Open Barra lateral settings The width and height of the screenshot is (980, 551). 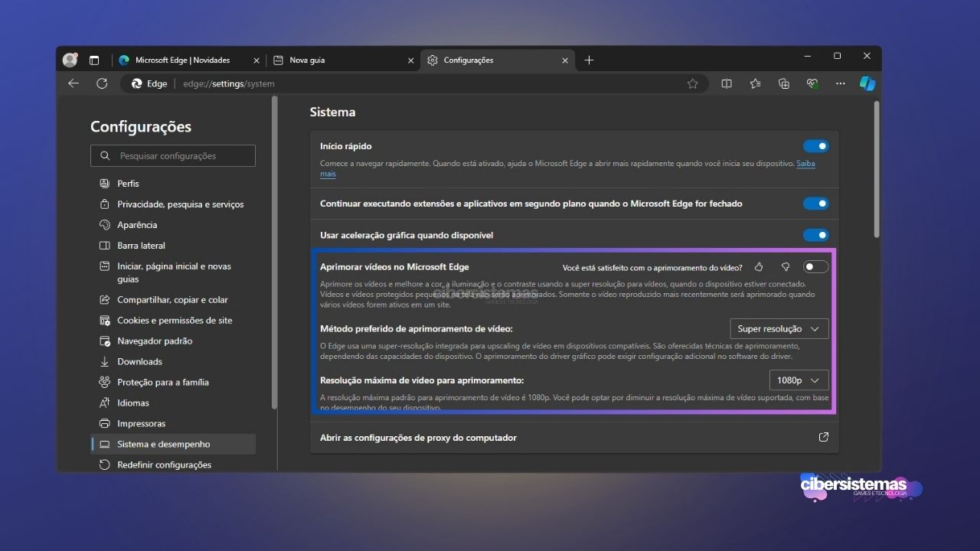click(173, 245)
